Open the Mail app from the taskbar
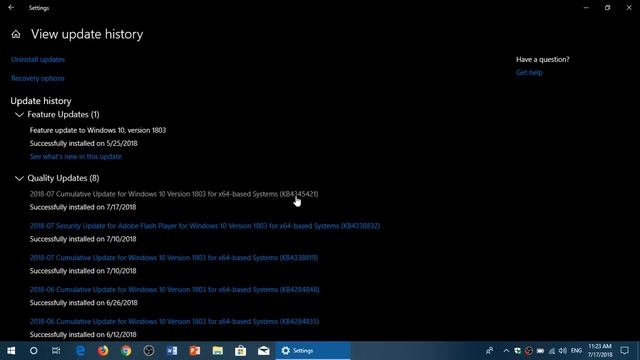 click(x=263, y=351)
